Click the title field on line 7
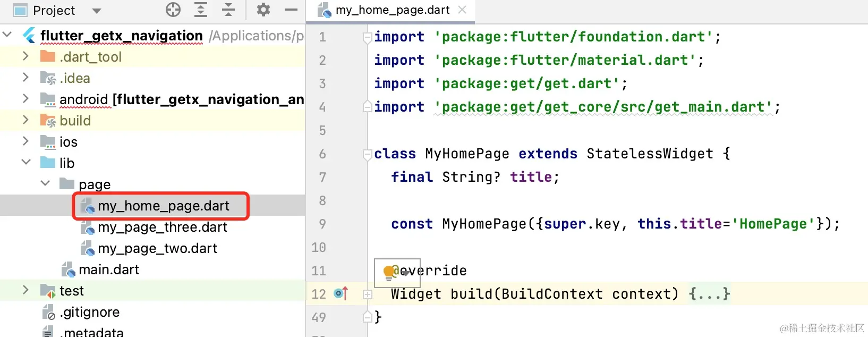Viewport: 868px width, 337px height. (x=531, y=177)
